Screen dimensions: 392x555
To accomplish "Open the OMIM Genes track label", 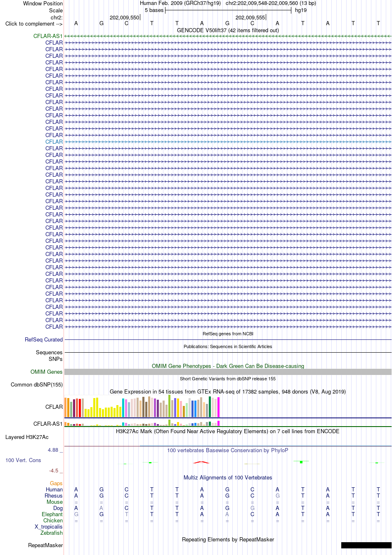I will pos(47,372).
